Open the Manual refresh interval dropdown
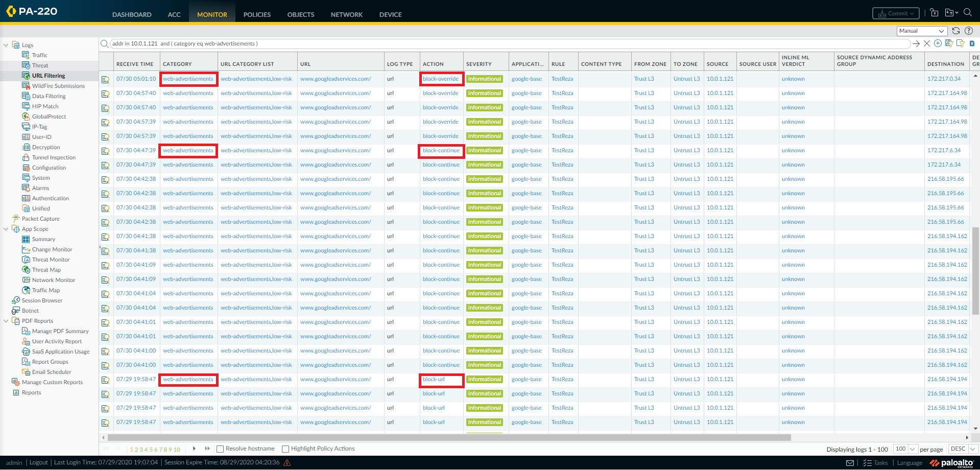The width and height of the screenshot is (980, 470). coord(922,31)
